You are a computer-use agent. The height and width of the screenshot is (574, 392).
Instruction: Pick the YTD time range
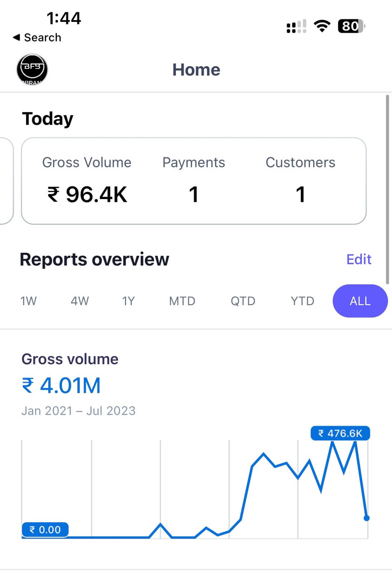point(302,301)
